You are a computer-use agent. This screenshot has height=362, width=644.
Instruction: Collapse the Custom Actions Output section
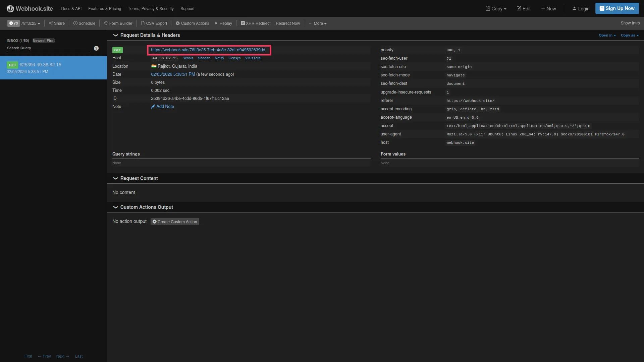[x=115, y=207]
